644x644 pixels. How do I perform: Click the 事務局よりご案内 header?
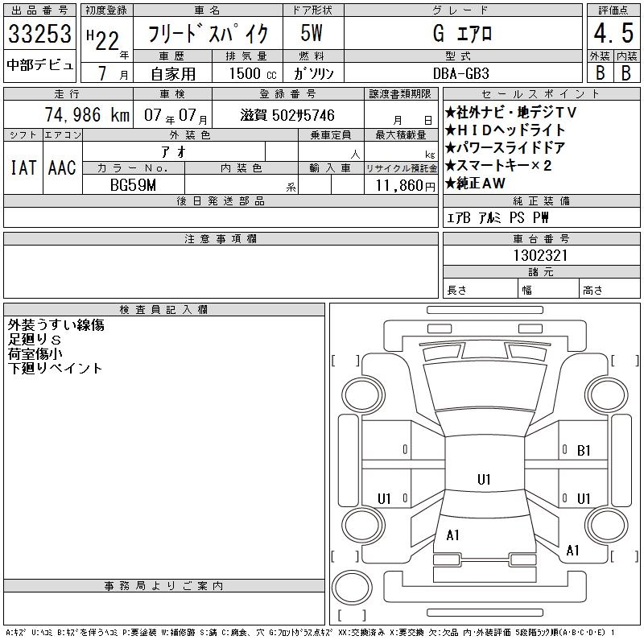163,586
